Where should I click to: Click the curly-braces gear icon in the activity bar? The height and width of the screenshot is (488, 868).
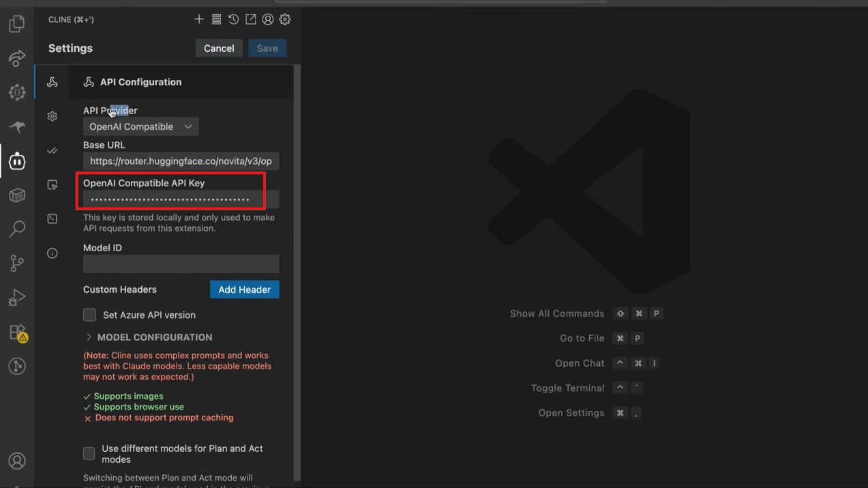click(17, 92)
